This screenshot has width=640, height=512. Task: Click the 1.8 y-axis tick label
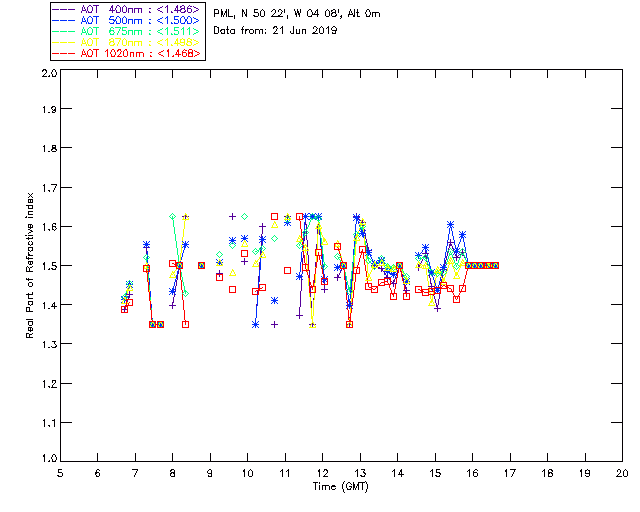(x=49, y=148)
